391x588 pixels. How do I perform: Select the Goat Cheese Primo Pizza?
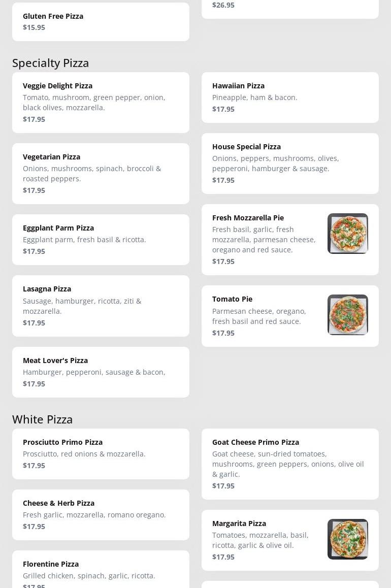click(290, 464)
